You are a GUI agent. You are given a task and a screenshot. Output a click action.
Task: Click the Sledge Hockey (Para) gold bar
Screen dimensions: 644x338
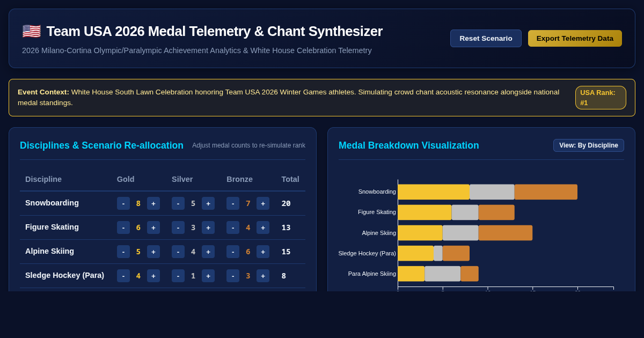coord(416,253)
